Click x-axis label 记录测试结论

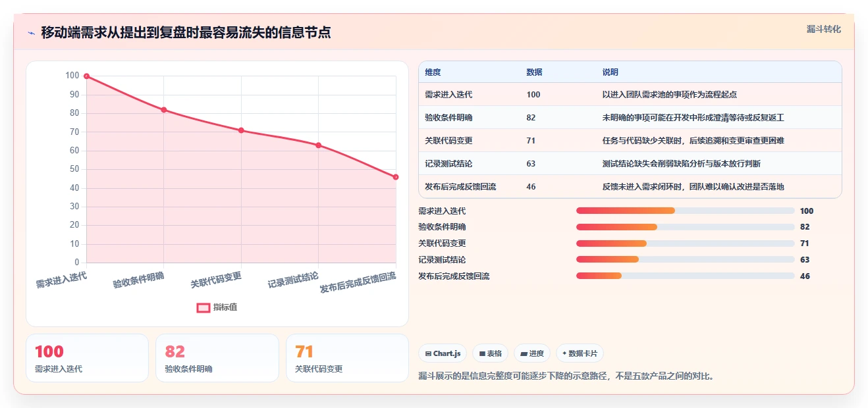coord(293,280)
